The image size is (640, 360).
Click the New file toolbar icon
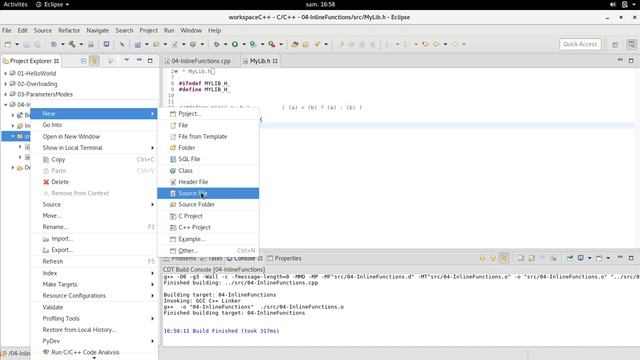click(8, 44)
